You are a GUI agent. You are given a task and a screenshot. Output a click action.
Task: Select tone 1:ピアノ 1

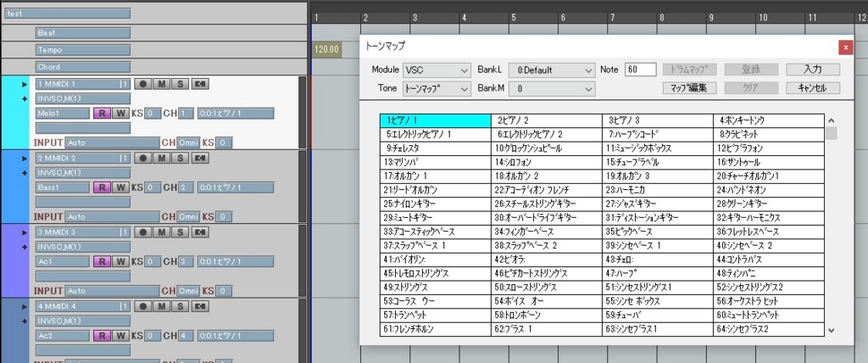[x=435, y=120]
